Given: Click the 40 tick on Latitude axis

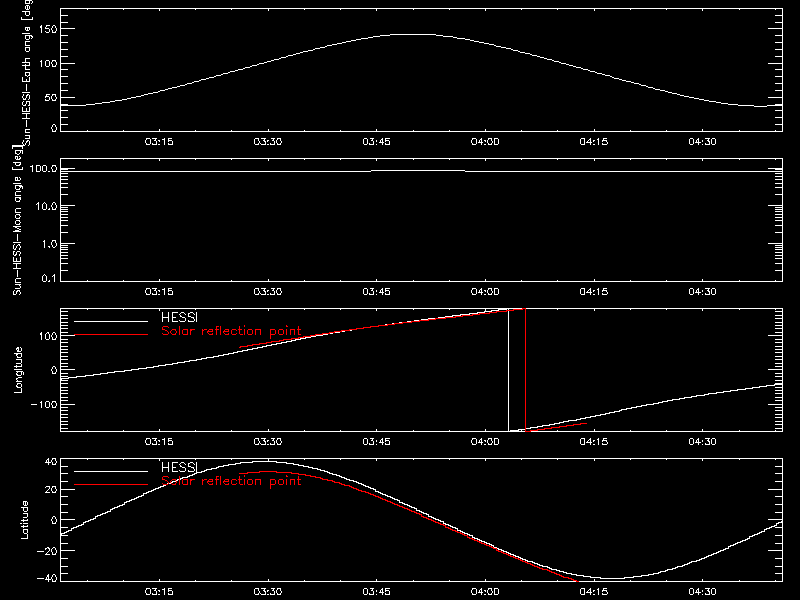Looking at the screenshot, I should 51,461.
